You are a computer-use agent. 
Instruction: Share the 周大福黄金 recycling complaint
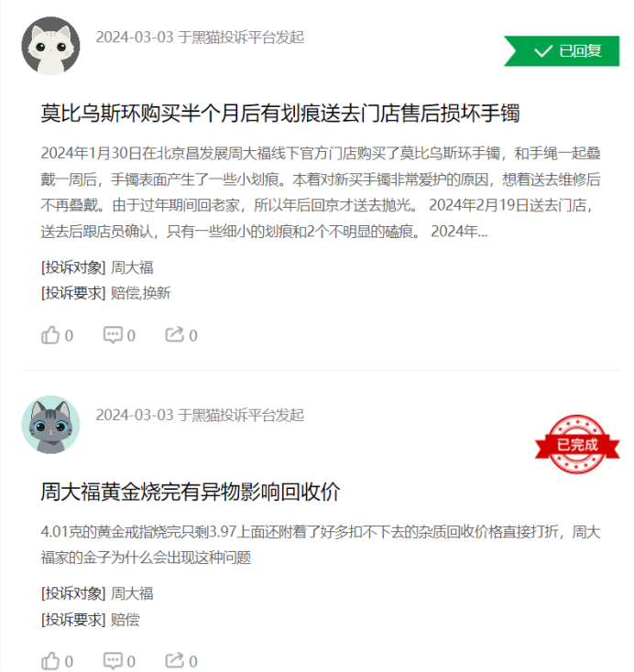pyautogui.click(x=181, y=661)
